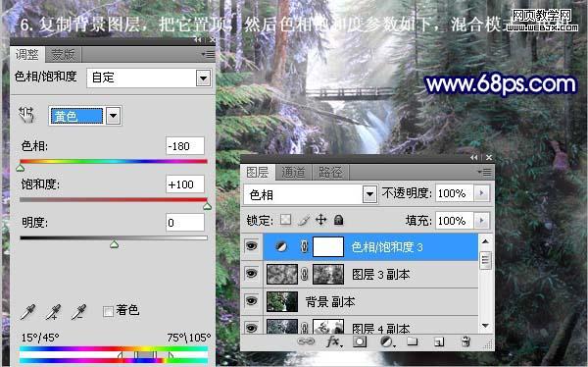Switch to the 路径 tab
Viewport: 588px width, 367px height.
(x=330, y=172)
